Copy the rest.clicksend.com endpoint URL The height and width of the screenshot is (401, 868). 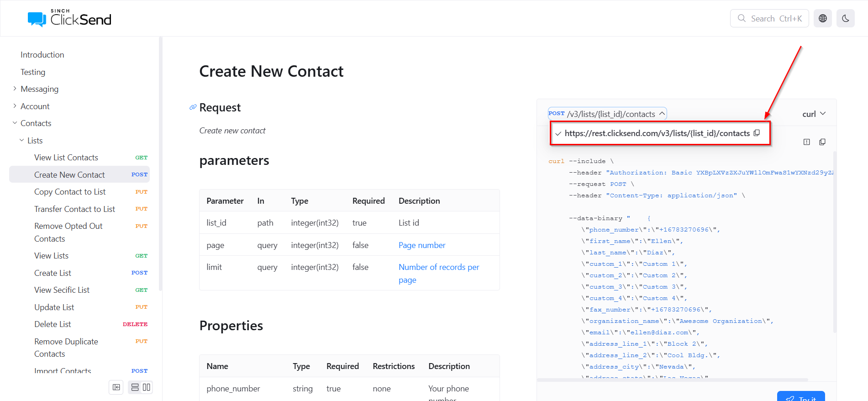757,133
